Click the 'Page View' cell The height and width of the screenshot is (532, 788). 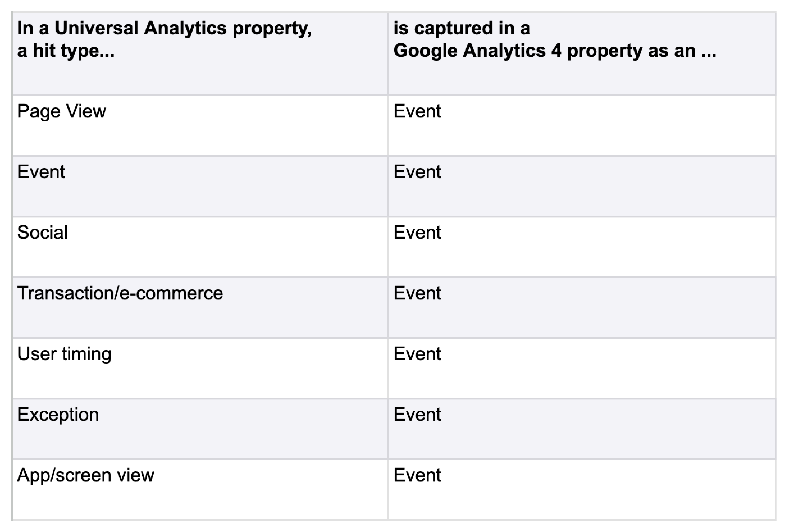tap(62, 111)
